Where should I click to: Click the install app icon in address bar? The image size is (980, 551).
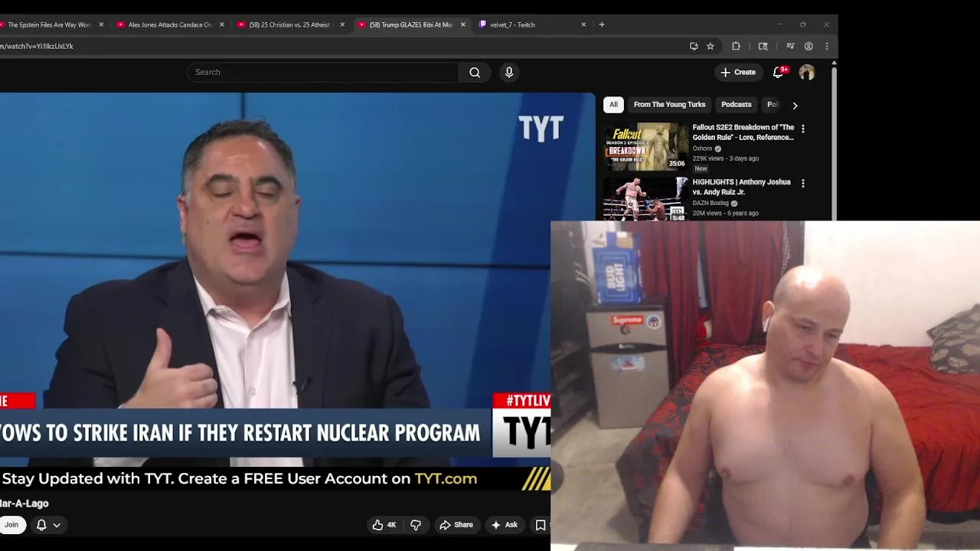coord(694,46)
